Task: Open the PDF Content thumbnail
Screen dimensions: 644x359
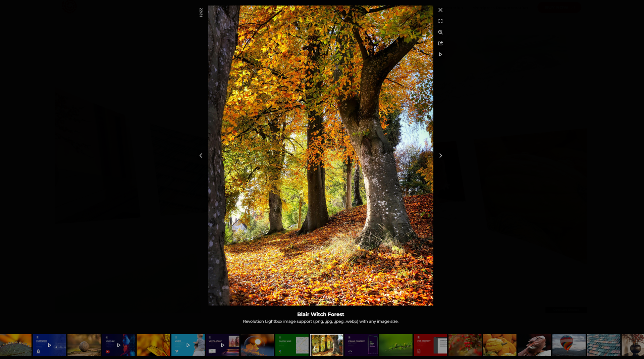Action: pyautogui.click(x=430, y=345)
